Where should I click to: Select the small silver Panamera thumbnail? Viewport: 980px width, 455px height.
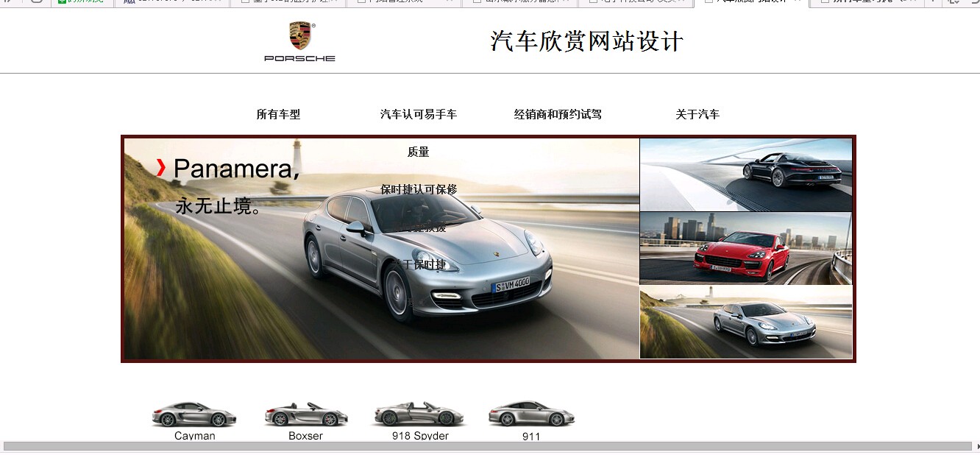(x=746, y=322)
